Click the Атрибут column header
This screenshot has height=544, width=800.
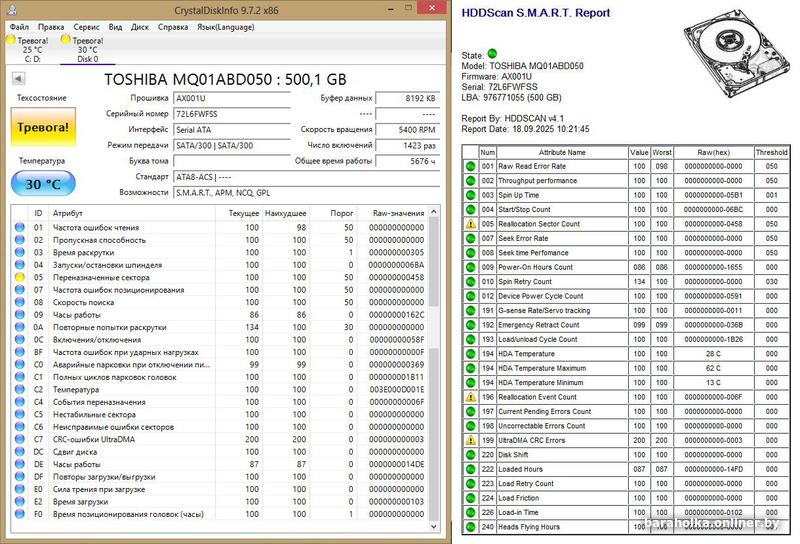click(67, 213)
